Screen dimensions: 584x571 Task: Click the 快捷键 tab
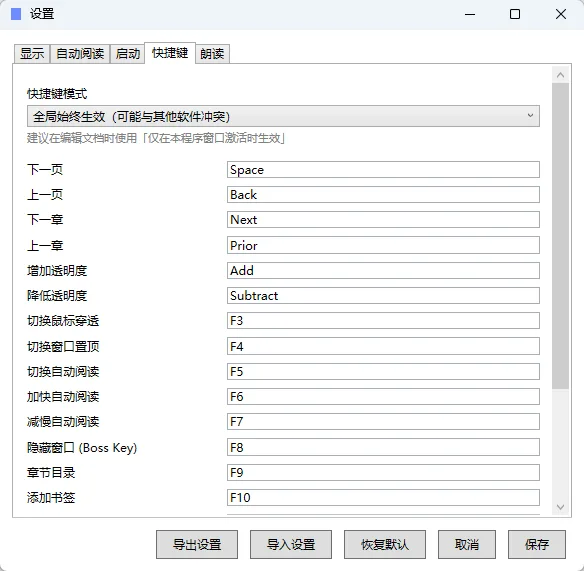[x=170, y=53]
